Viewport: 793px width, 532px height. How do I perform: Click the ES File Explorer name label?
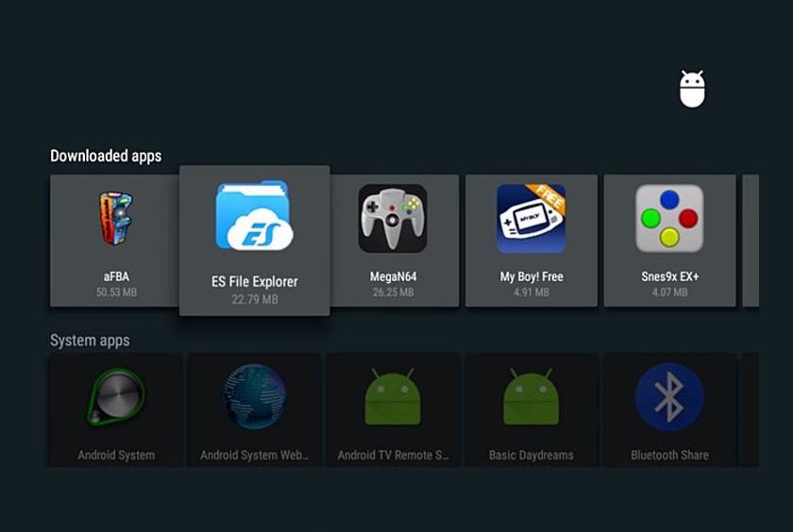click(x=254, y=282)
